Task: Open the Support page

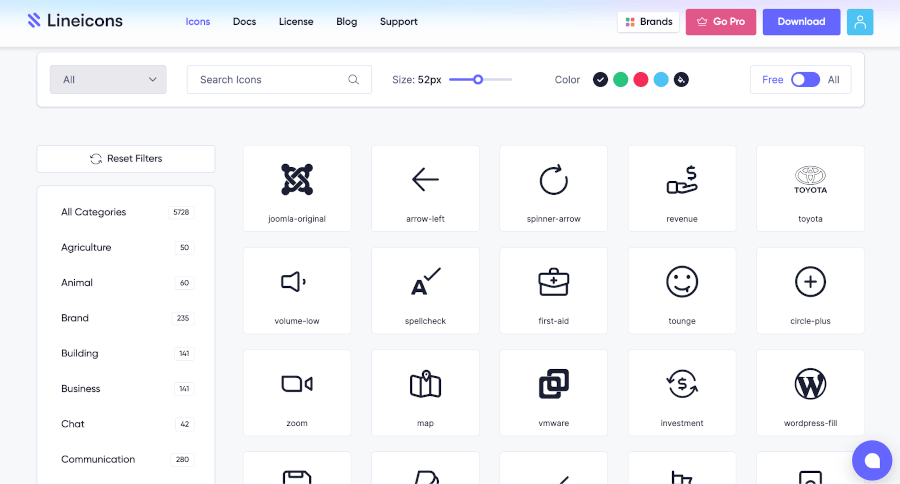Action: (x=398, y=22)
